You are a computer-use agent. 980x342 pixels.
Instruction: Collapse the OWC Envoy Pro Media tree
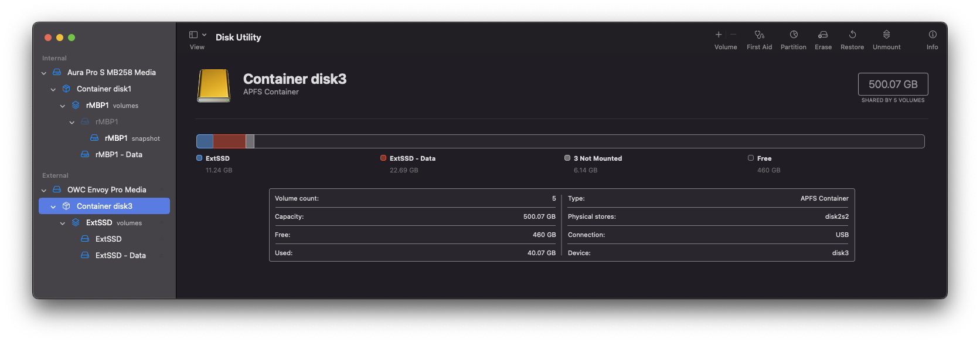(44, 190)
